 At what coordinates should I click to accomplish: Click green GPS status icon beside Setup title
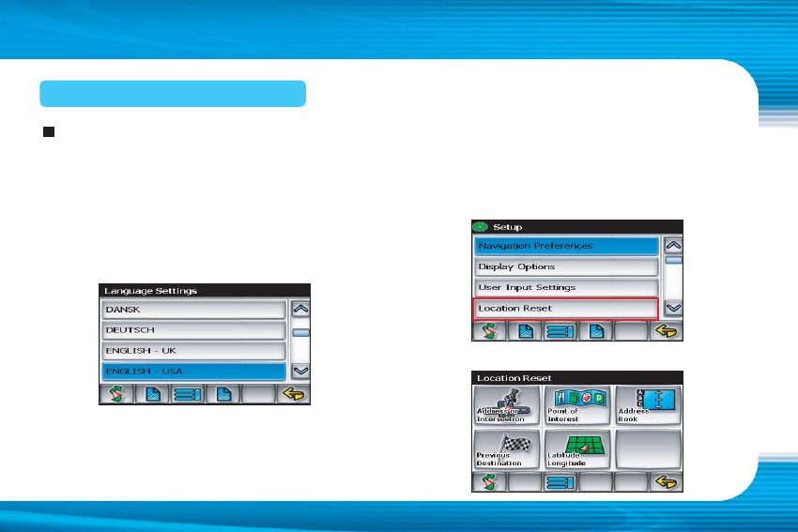(x=480, y=227)
